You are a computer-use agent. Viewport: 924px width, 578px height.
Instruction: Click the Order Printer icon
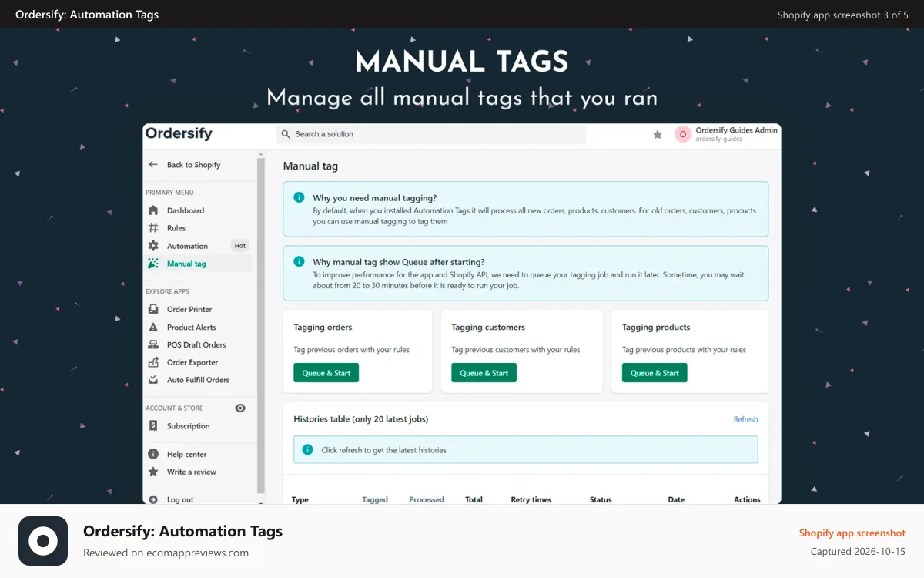(153, 309)
